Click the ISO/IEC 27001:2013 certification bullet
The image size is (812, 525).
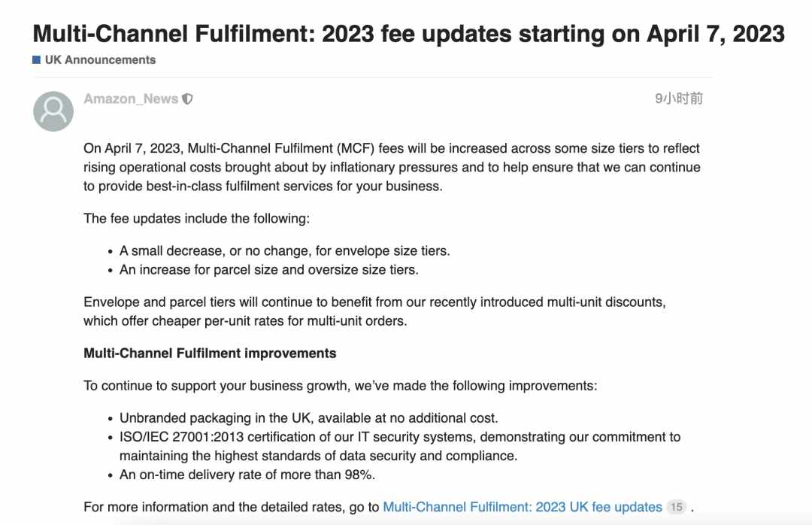click(x=400, y=446)
